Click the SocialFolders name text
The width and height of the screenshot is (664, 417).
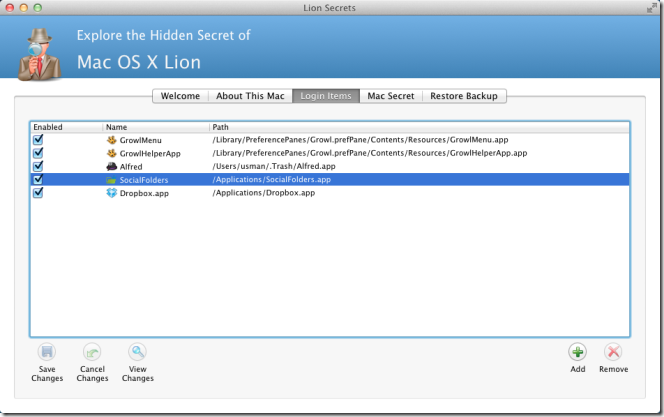144,180
